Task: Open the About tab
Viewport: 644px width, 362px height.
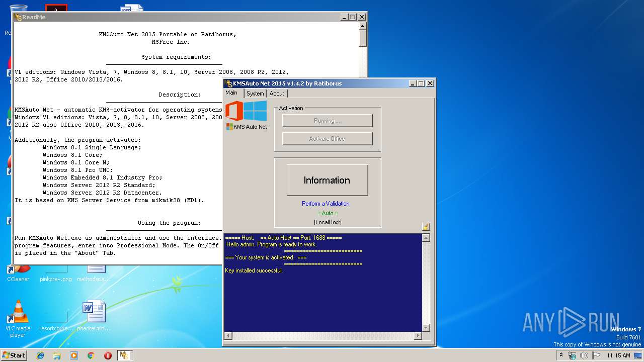Action: pos(277,94)
